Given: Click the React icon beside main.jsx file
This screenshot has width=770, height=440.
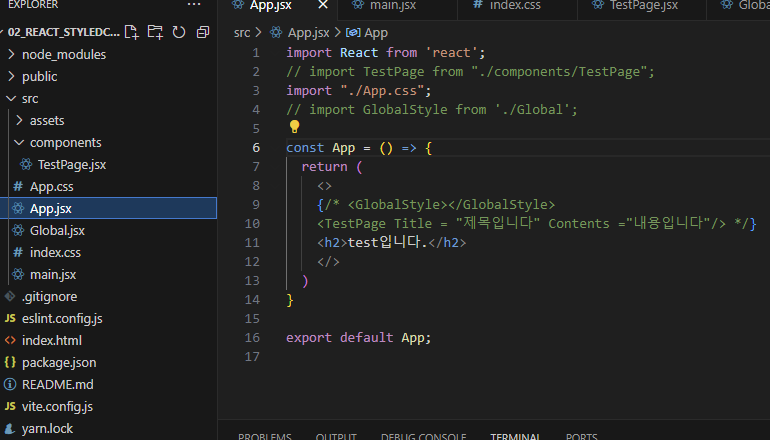Looking at the screenshot, I should tap(18, 275).
